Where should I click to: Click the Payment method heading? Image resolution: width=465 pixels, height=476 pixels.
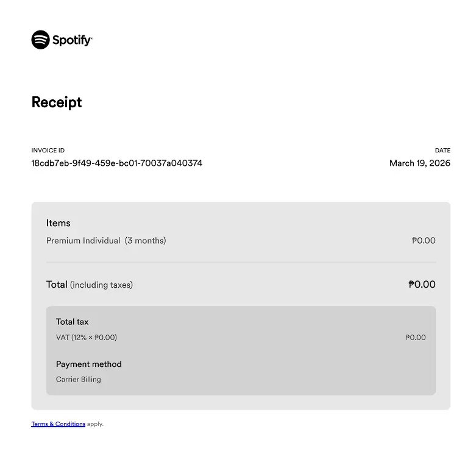pos(88,364)
